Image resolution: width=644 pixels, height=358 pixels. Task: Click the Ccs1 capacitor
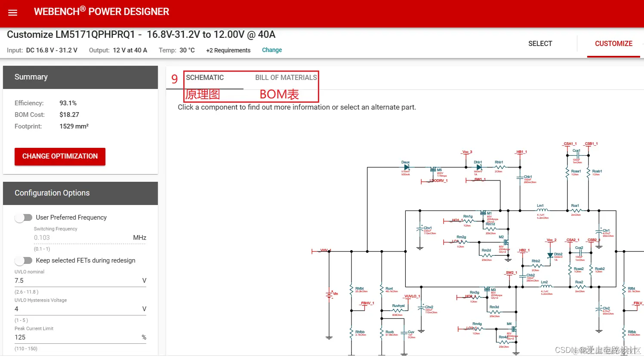(577, 156)
